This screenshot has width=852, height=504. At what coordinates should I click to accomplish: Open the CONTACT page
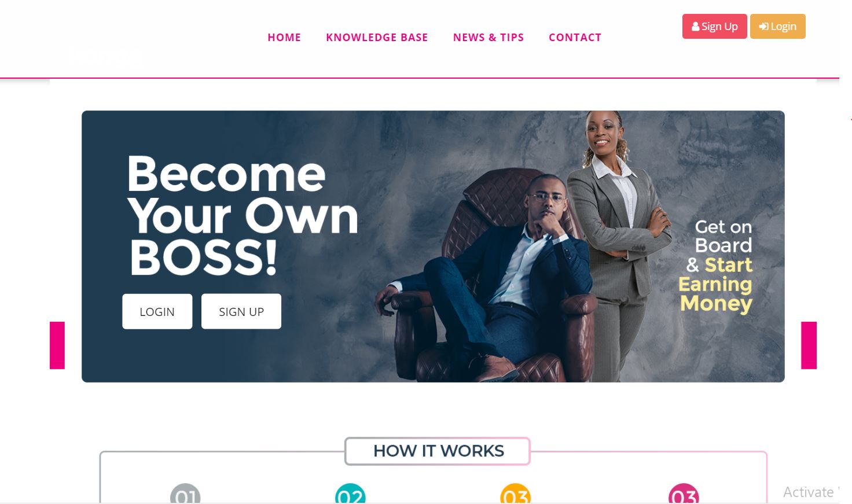pos(575,38)
